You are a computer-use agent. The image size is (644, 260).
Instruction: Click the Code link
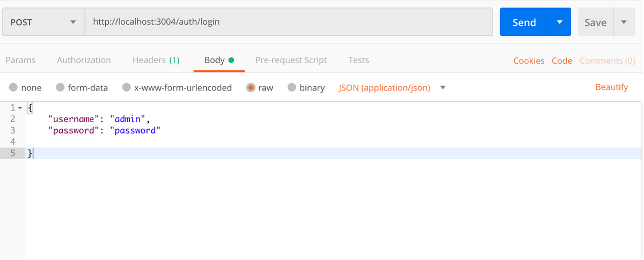pos(562,61)
